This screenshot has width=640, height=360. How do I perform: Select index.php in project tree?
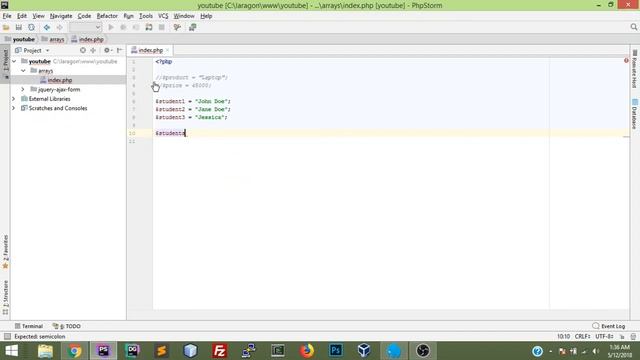60,80
